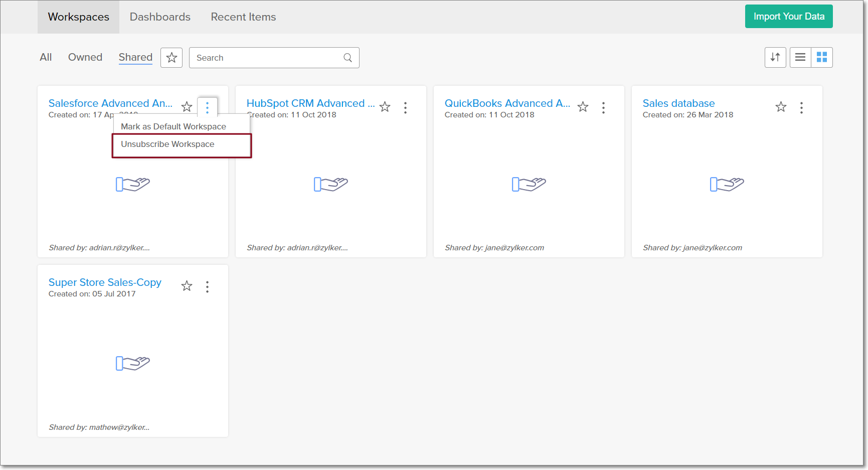
Task: Open Super Store Sales-Copy more-options menu
Action: point(207,286)
